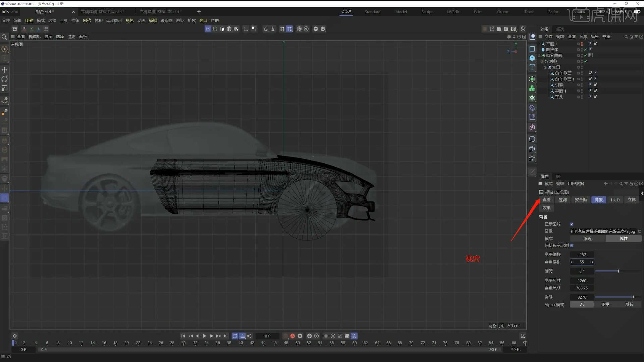Click the Null object icon atop right palette
Screen dimensions: 644x362
(x=532, y=37)
